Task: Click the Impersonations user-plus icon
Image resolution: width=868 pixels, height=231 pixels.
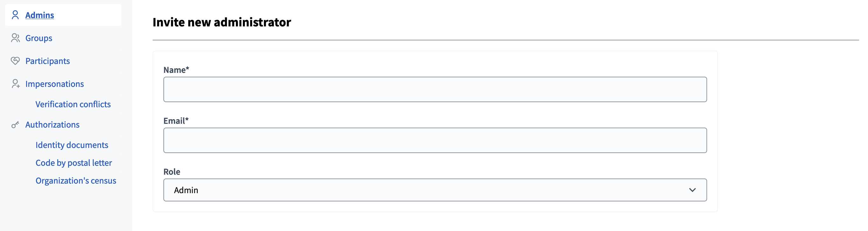Action: (15, 84)
